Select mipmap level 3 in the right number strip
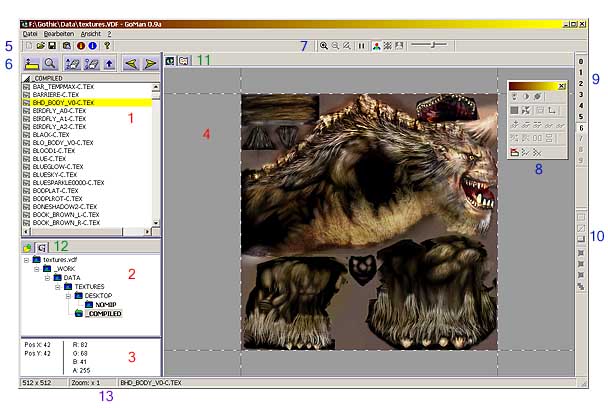 [581, 94]
